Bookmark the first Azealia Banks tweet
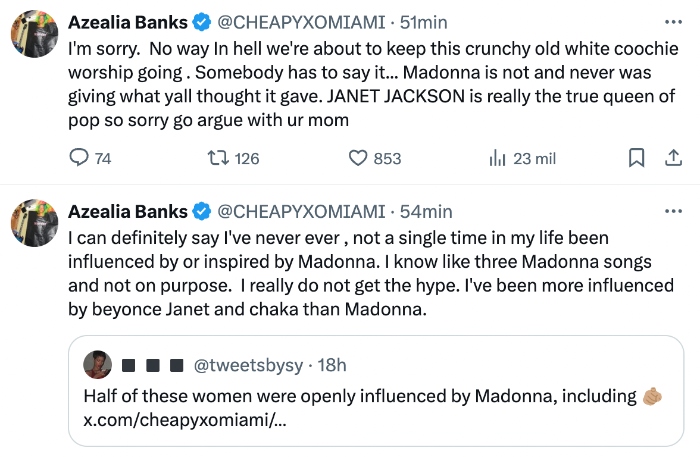700x457 pixels. 635,158
